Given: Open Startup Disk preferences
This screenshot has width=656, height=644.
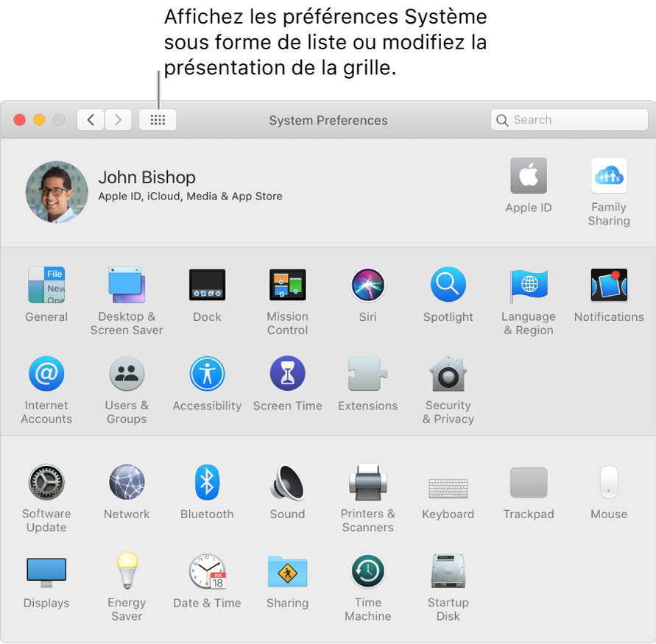Looking at the screenshot, I should (x=448, y=571).
